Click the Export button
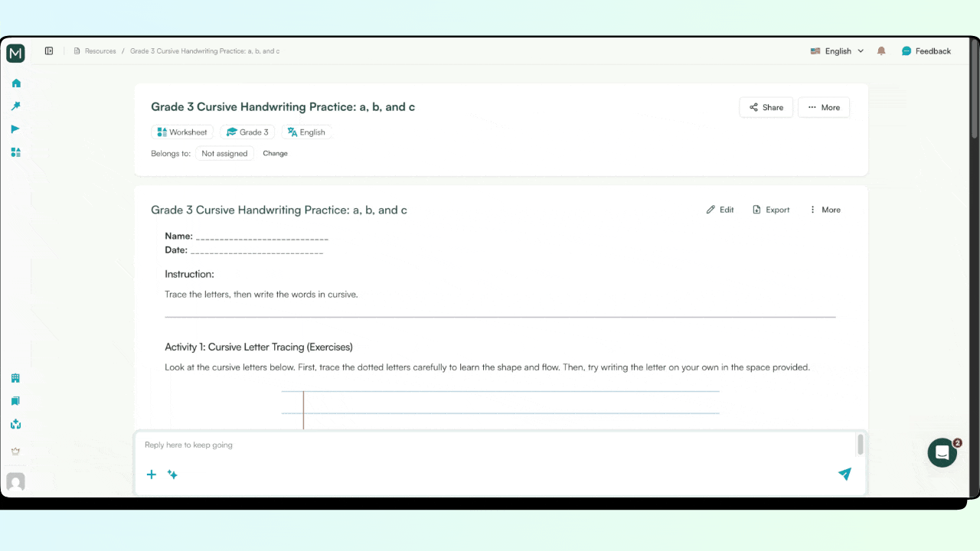Screen dimensions: 980x551 [771, 210]
